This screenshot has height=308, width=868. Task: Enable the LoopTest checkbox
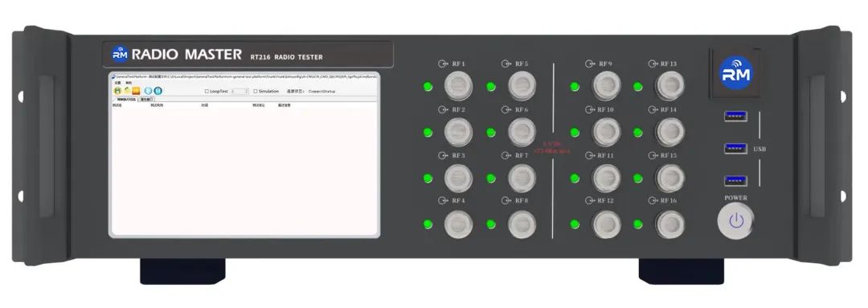pyautogui.click(x=207, y=92)
